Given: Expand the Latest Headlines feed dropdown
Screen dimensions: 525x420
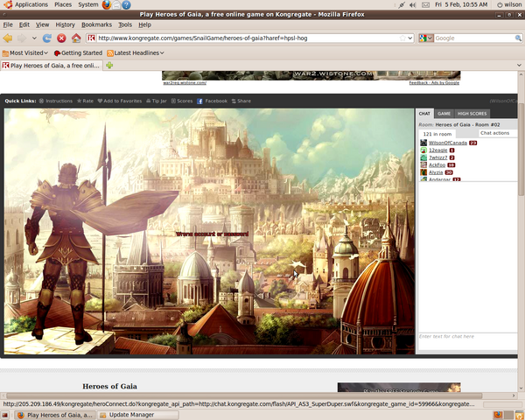Looking at the screenshot, I should [136, 52].
